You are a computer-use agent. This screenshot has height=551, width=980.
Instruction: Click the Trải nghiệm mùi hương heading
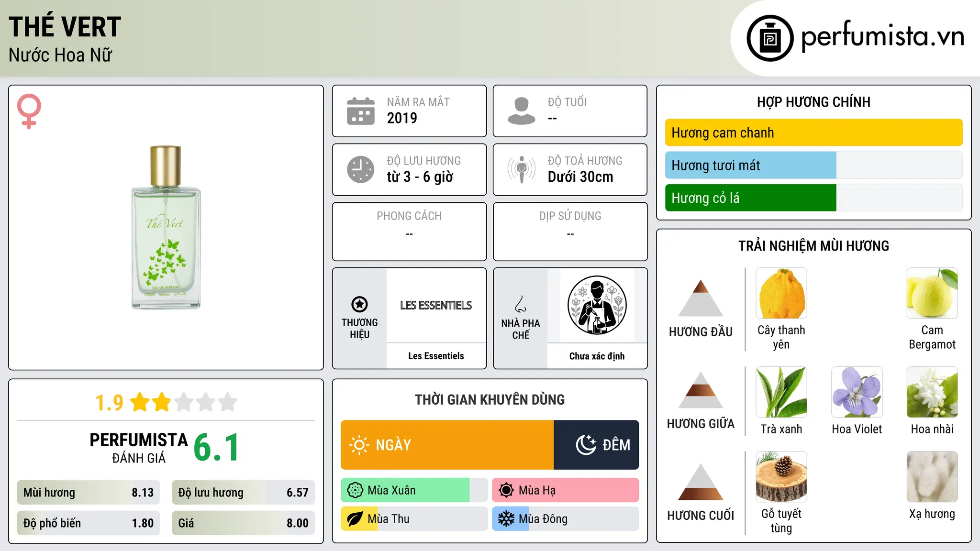813,246
